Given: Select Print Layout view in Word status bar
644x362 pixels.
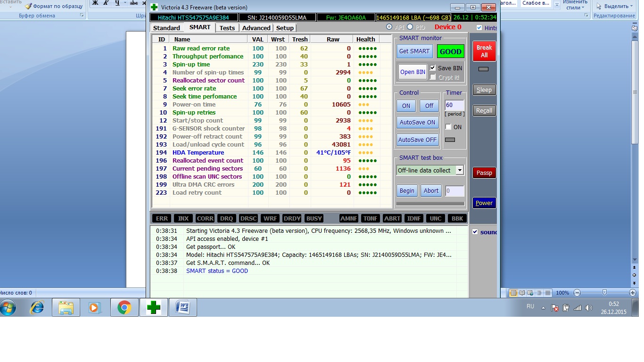Looking at the screenshot, I should [513, 293].
